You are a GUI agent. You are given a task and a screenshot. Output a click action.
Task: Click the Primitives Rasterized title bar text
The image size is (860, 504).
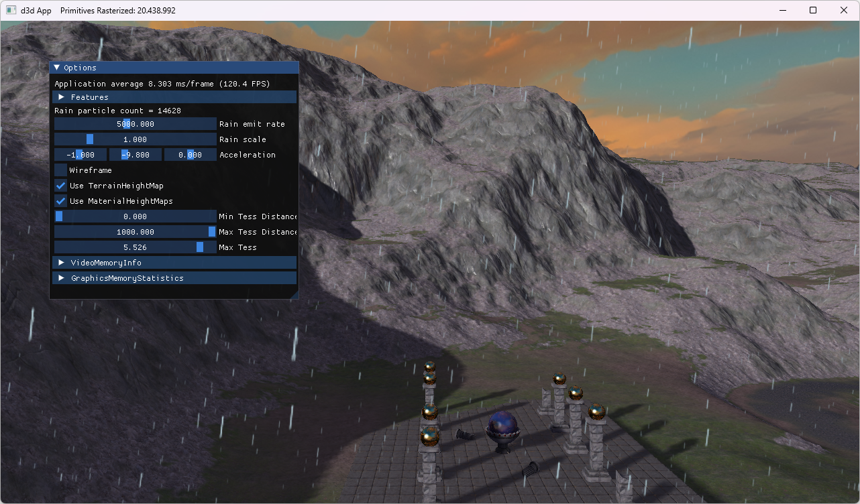pyautogui.click(x=117, y=10)
